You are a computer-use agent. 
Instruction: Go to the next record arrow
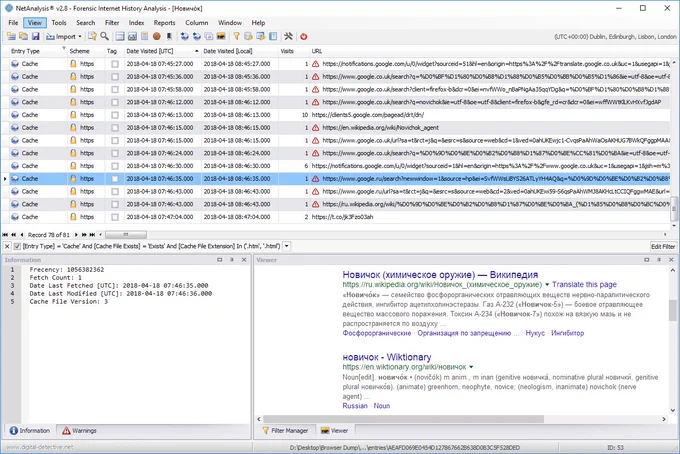(x=76, y=235)
